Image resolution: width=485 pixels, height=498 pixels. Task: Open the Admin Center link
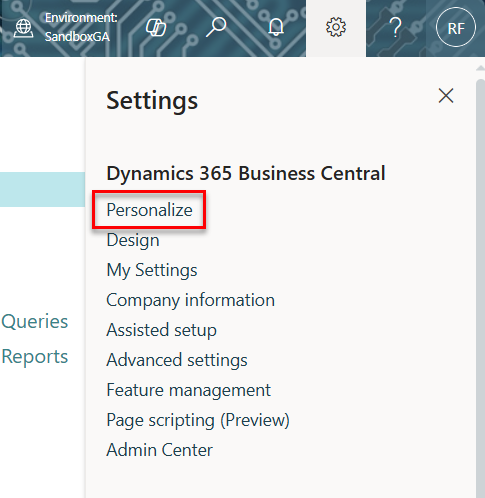point(159,450)
